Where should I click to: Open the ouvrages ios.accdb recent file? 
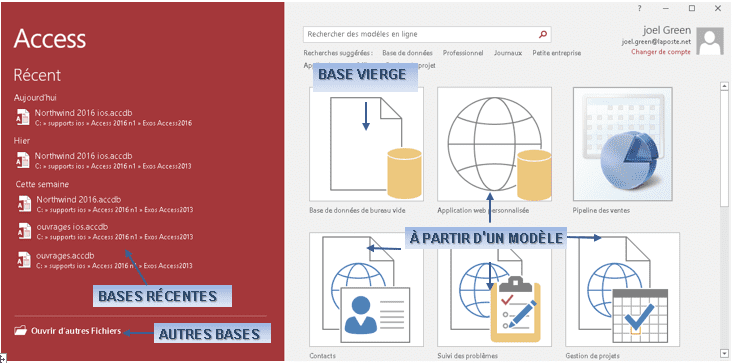pyautogui.click(x=105, y=231)
